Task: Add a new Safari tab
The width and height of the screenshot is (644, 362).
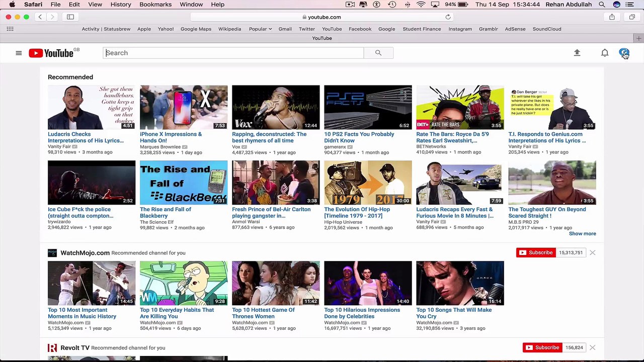Action: coord(639,38)
